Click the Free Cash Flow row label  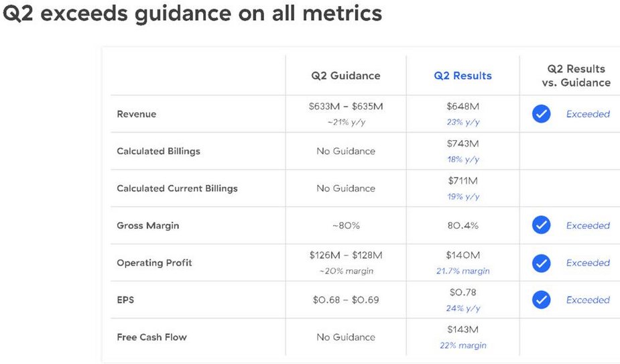coord(151,337)
